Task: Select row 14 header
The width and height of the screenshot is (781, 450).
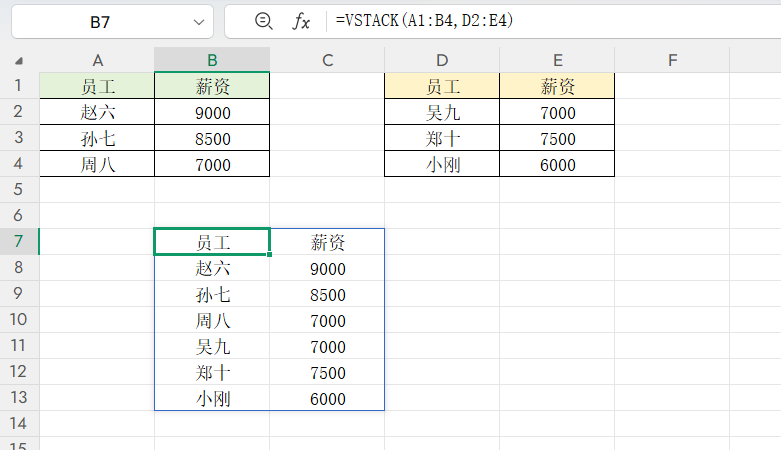Action: point(19,424)
